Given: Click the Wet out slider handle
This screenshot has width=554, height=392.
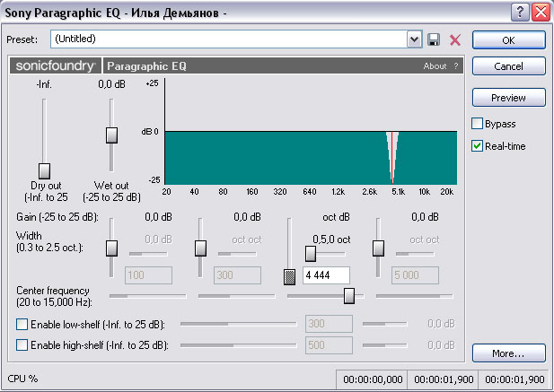Looking at the screenshot, I should coord(111,135).
